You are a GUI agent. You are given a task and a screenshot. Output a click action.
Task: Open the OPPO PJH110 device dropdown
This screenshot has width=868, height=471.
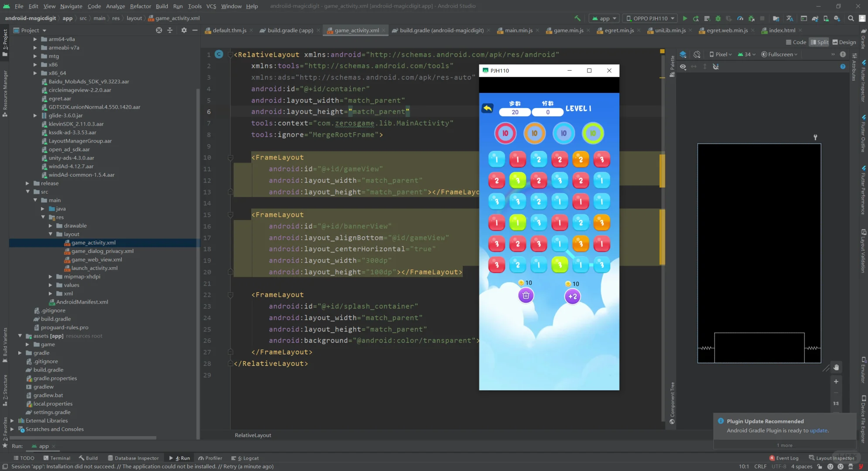coord(650,18)
